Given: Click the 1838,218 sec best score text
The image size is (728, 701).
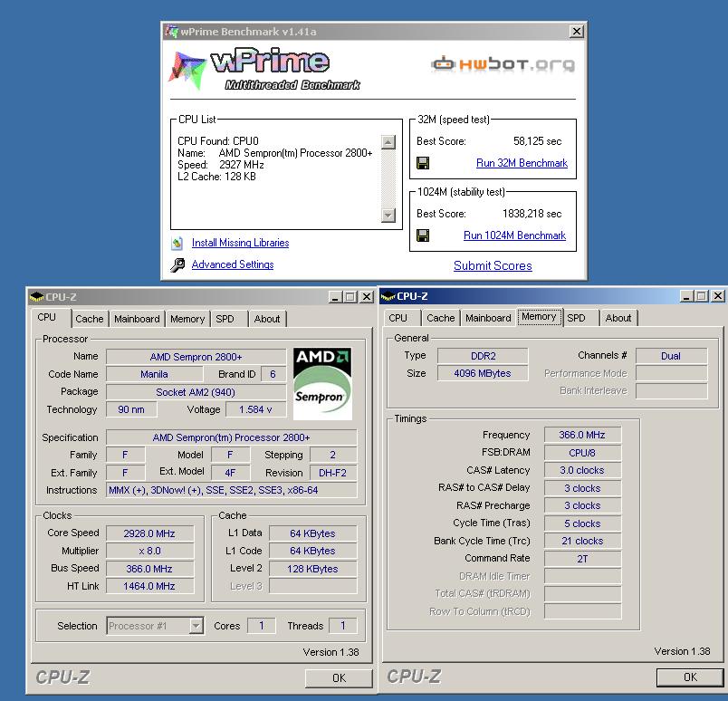Looking at the screenshot, I should (x=532, y=214).
